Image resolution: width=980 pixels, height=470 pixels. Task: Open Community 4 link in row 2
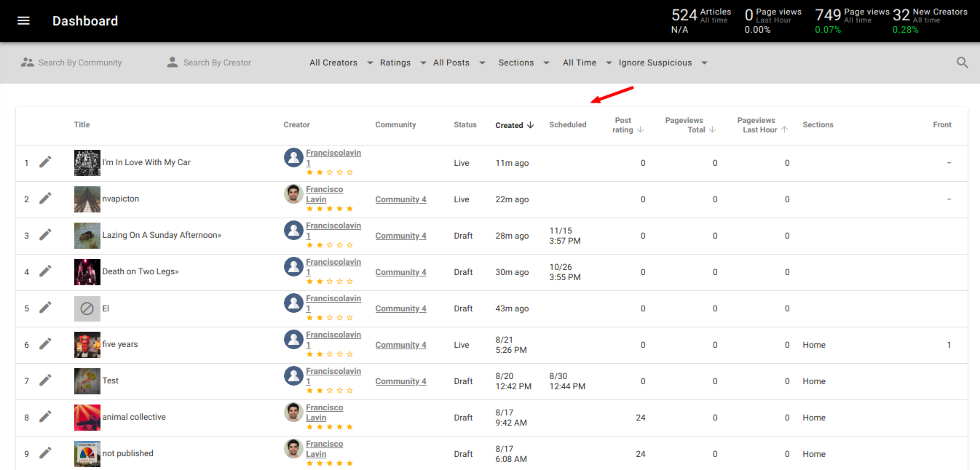pos(400,199)
